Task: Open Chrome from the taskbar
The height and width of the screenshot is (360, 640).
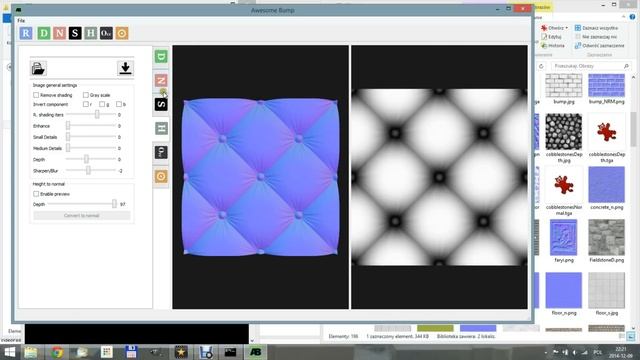Action: click(x=57, y=352)
